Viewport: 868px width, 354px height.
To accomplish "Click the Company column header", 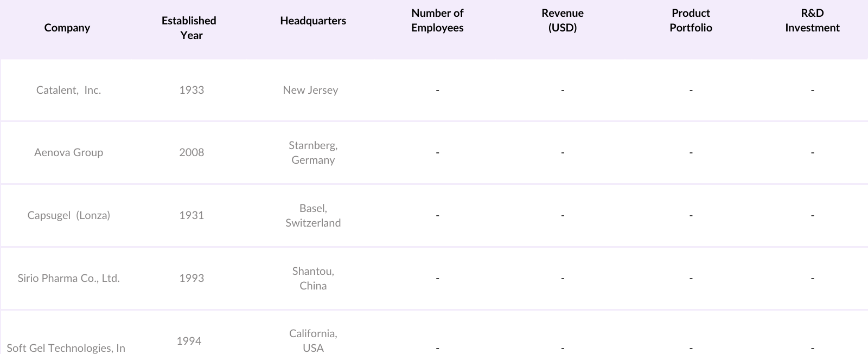I will [67, 28].
